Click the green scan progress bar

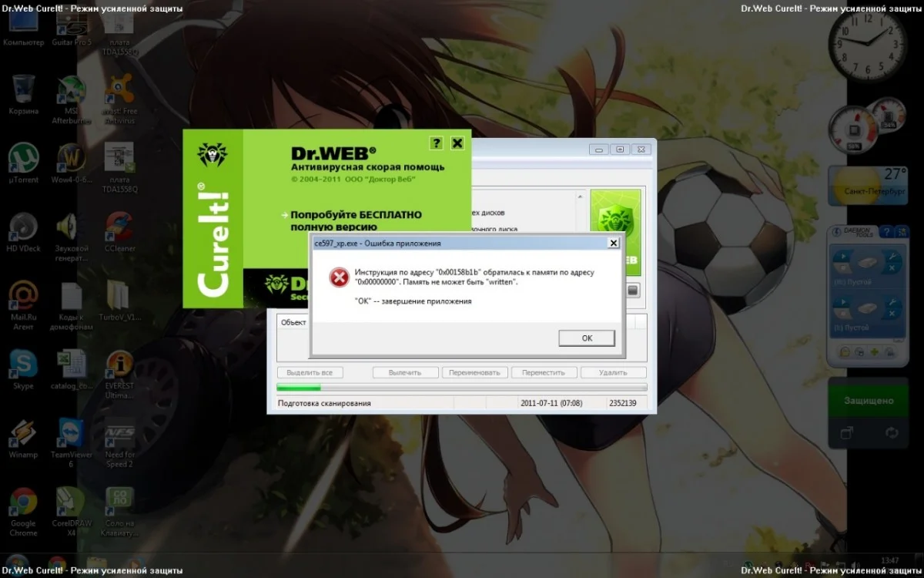[x=461, y=388]
